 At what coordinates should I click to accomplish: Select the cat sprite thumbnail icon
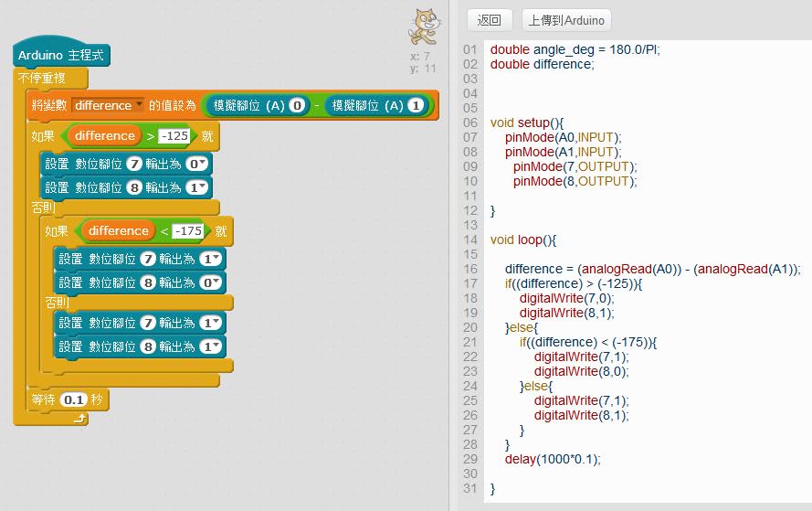[x=424, y=26]
